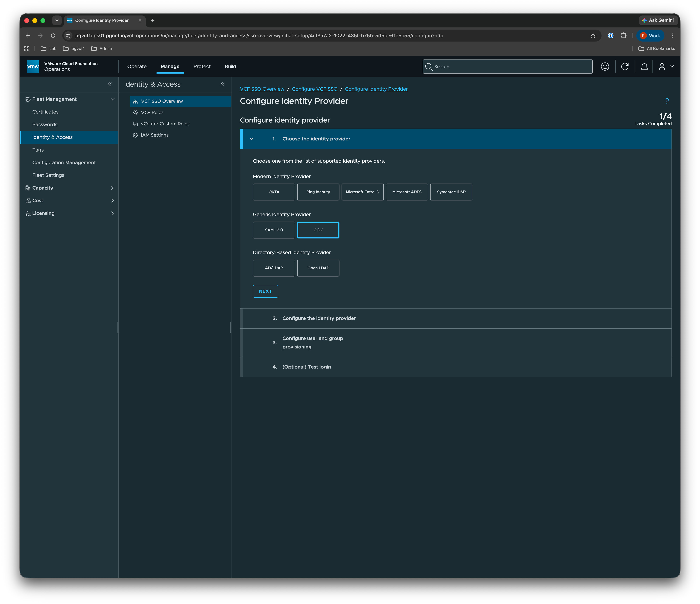700x604 pixels.
Task: Select AD/LDAP directory provider
Action: click(274, 268)
